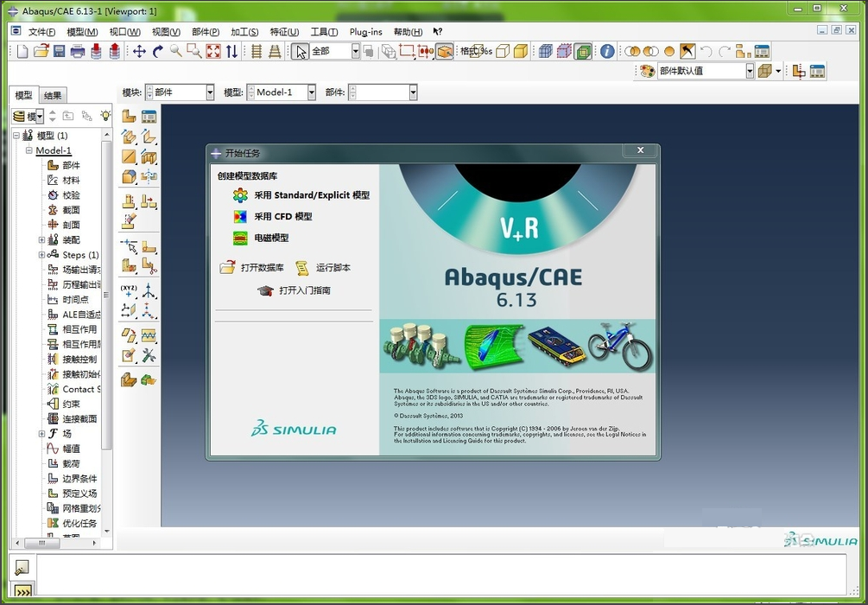Open the Plug-ins menu
The height and width of the screenshot is (605, 868).
pos(365,32)
